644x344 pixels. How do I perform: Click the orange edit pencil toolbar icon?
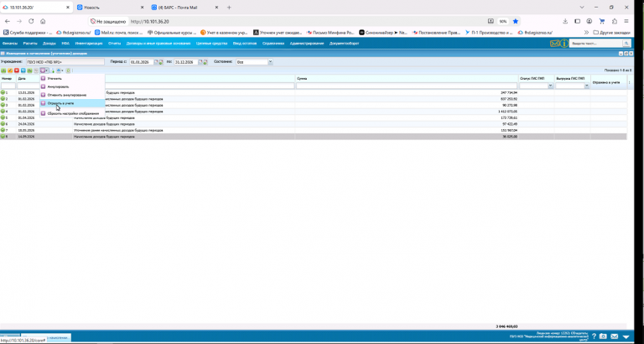coord(10,70)
